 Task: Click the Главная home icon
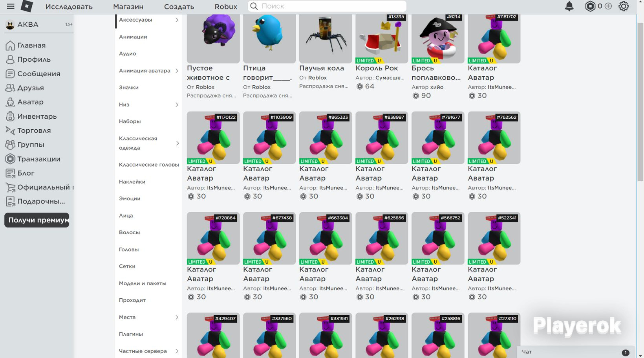[10, 46]
